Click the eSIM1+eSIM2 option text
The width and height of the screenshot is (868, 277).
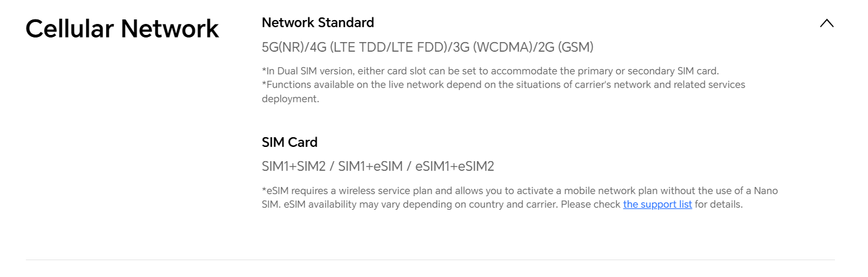[x=454, y=166]
